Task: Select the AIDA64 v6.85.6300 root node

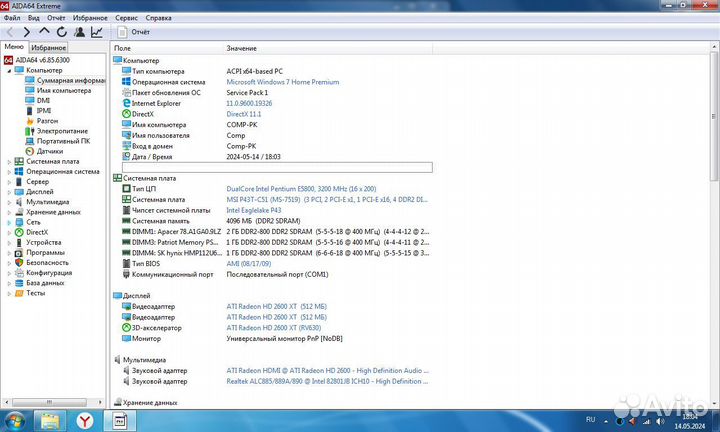Action: click(x=37, y=60)
